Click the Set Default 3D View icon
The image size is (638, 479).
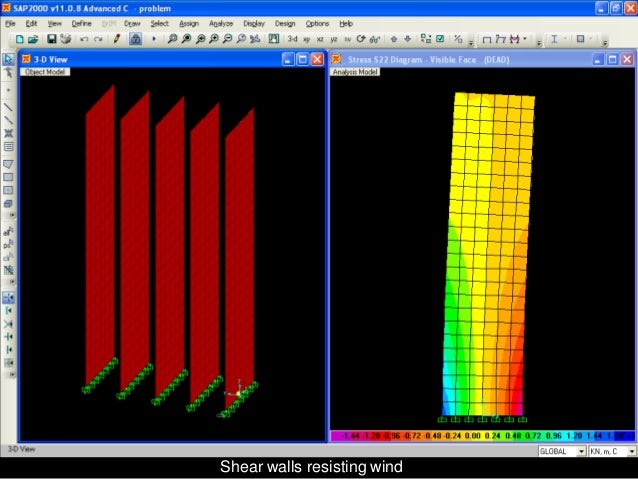coord(274,39)
